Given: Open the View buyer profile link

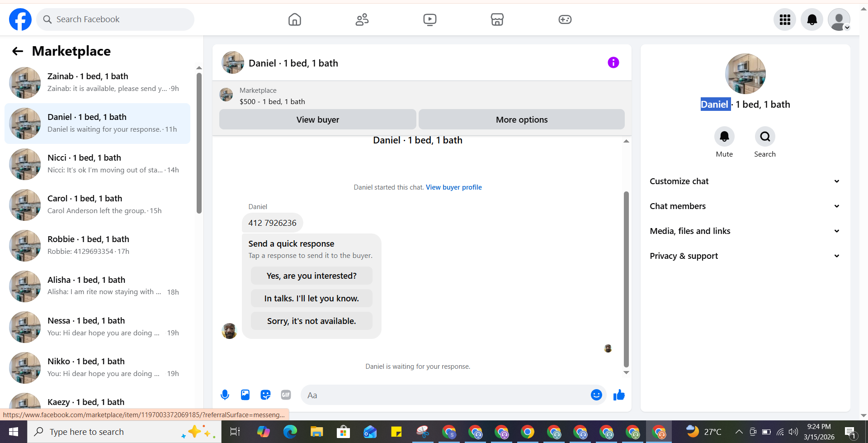Looking at the screenshot, I should click(454, 187).
